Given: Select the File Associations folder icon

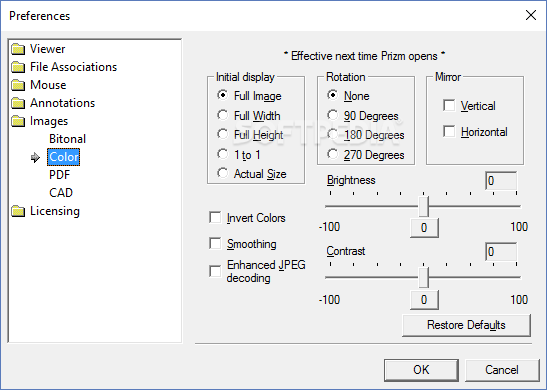Looking at the screenshot, I should pos(18,67).
